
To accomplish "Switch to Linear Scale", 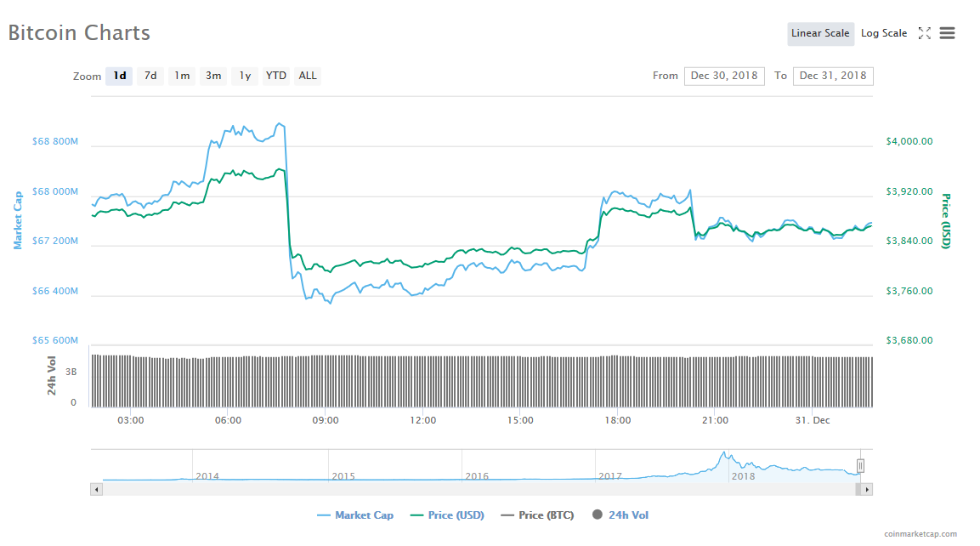I will click(x=820, y=33).
